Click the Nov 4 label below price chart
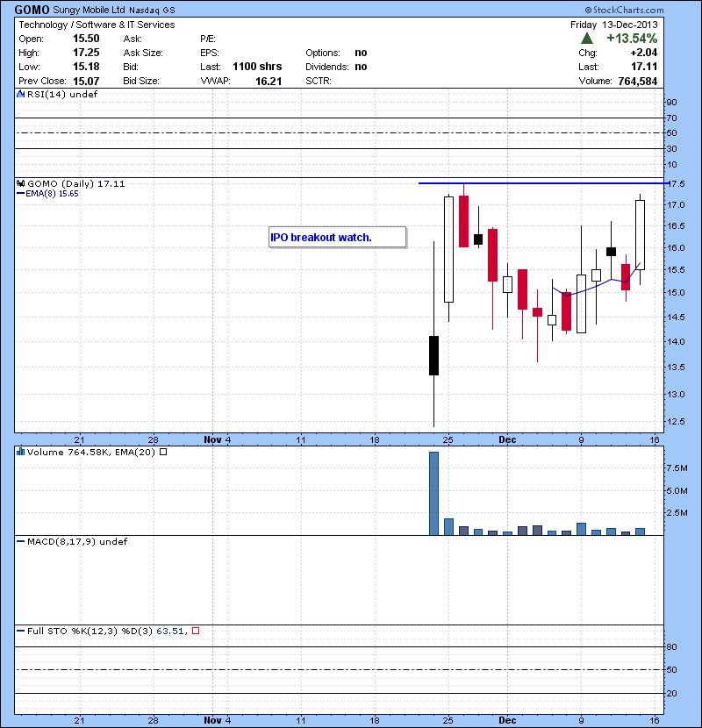Image resolution: width=702 pixels, height=728 pixels. [x=217, y=439]
